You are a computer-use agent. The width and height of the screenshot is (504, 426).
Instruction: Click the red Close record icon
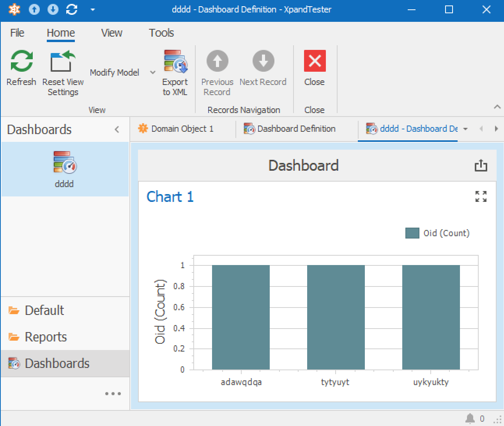click(x=314, y=61)
